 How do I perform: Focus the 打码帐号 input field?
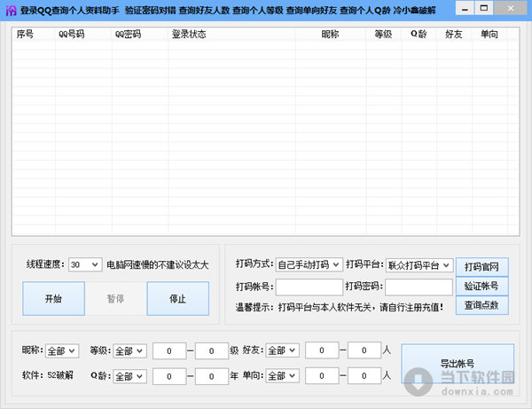309,287
